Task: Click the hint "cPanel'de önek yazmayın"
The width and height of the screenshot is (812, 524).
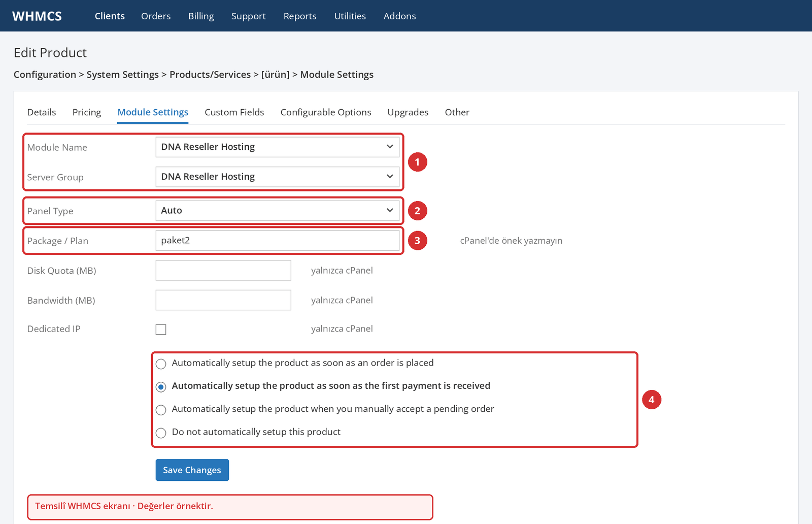Action: coord(511,241)
